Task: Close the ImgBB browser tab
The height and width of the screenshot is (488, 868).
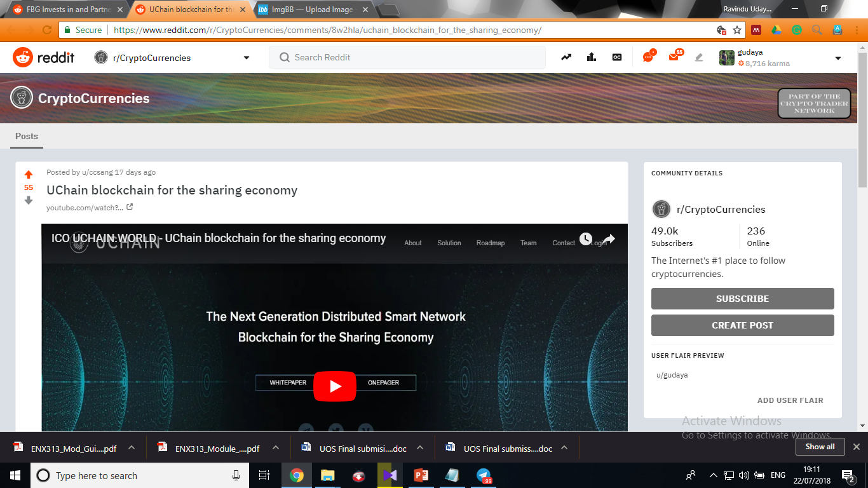Action: (x=365, y=10)
